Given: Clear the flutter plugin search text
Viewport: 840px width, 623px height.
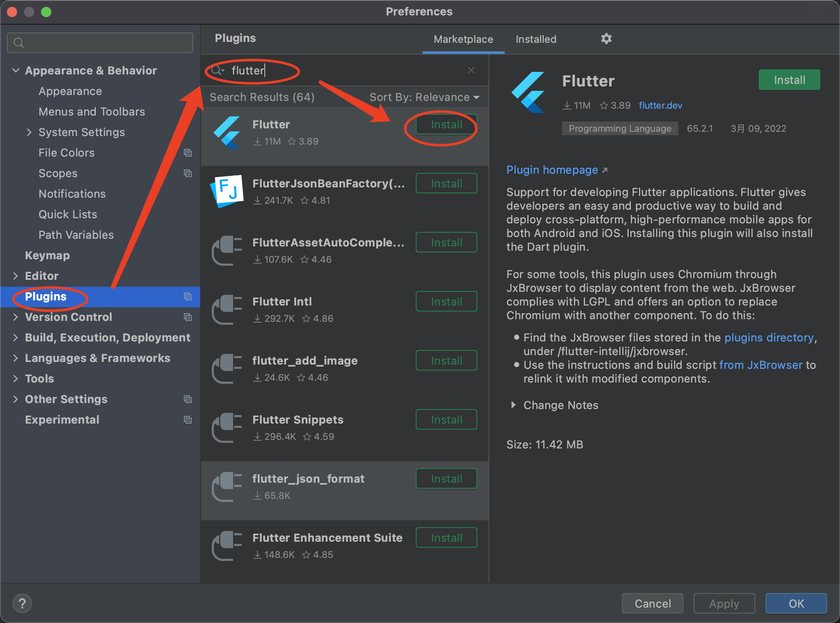Looking at the screenshot, I should coord(471,70).
